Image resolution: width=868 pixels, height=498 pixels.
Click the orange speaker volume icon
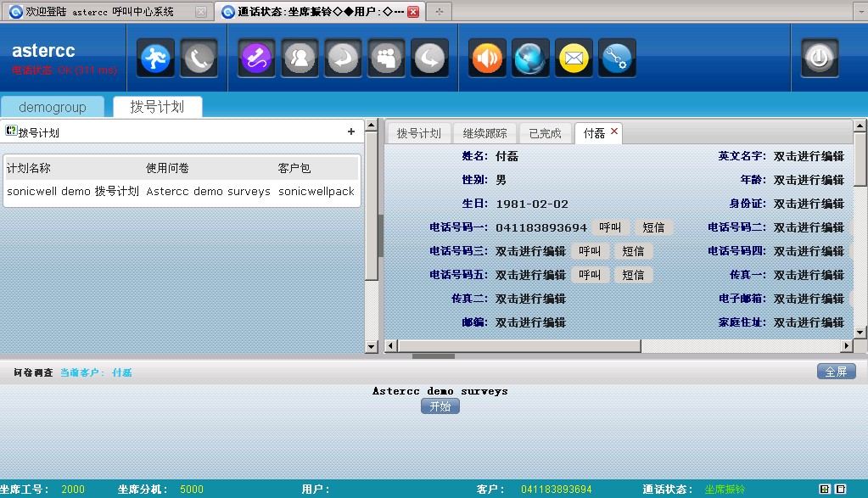[x=486, y=58]
